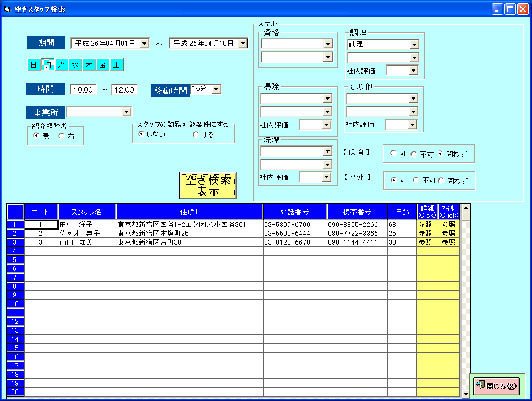Click the start time field 10:00
This screenshot has height=401, width=532.
83,90
